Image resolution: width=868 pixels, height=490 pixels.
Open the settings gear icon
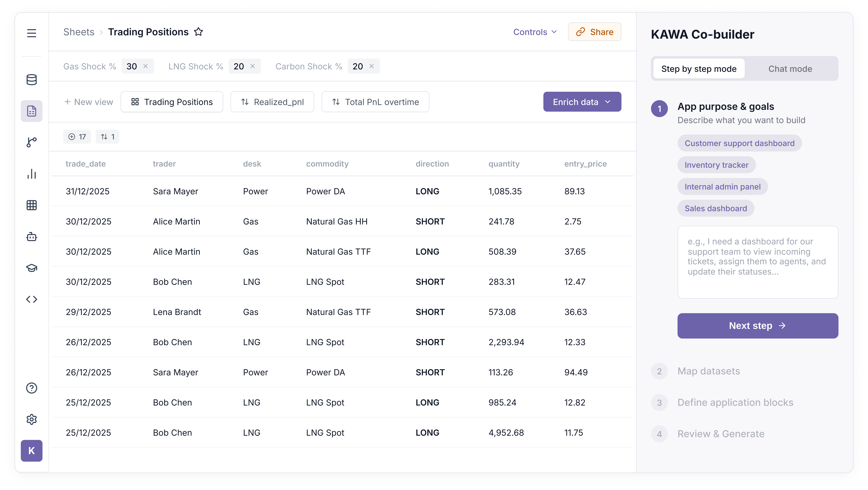(31, 419)
